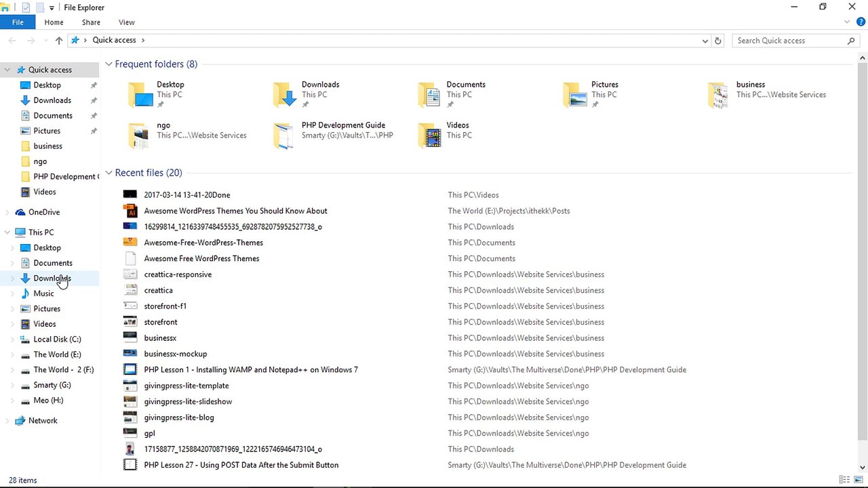Select The World (E:) drive in sidebar

click(57, 354)
